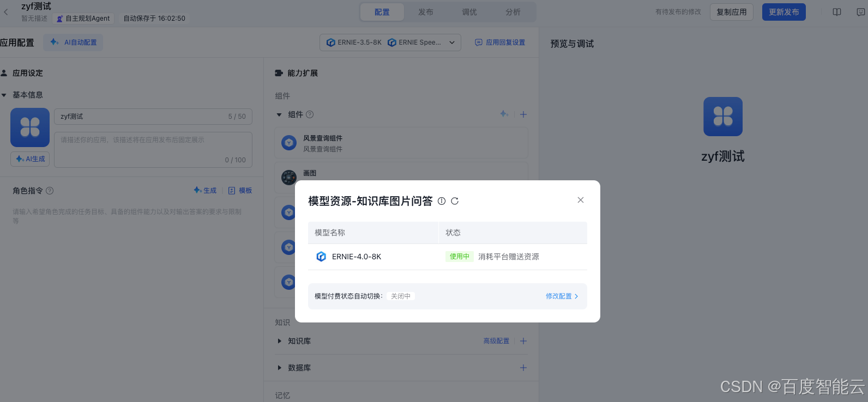The image size is (868, 402).
Task: Go back using the arrow left of zyf测试
Action: (x=6, y=11)
